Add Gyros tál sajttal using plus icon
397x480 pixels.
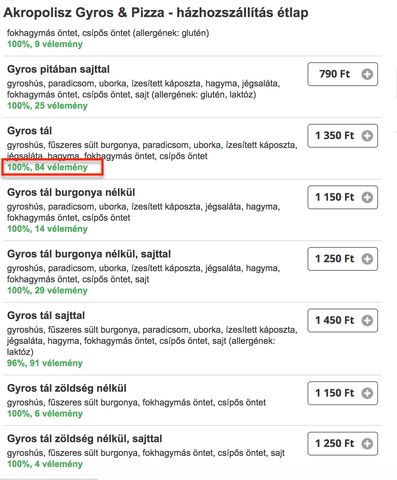tap(367, 320)
